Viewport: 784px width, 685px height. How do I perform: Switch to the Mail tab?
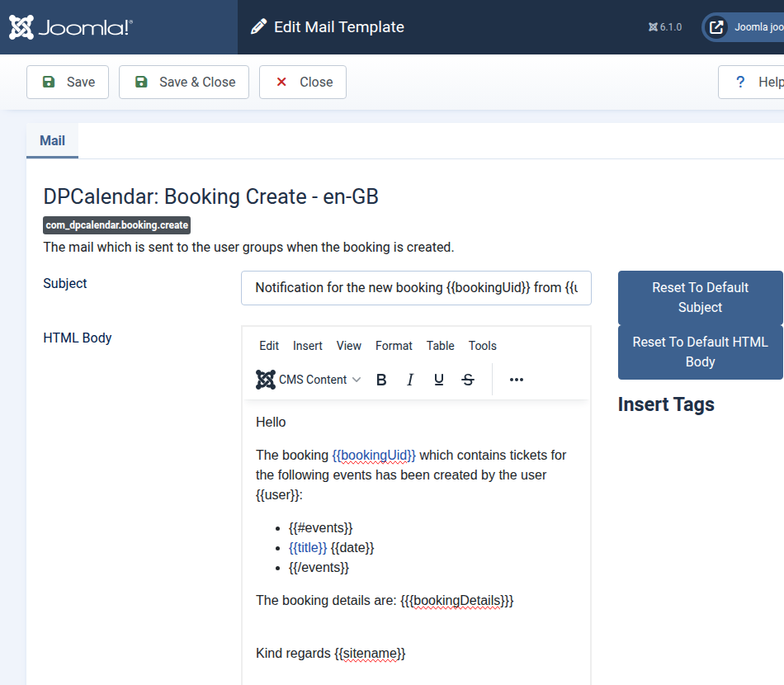tap(51, 140)
